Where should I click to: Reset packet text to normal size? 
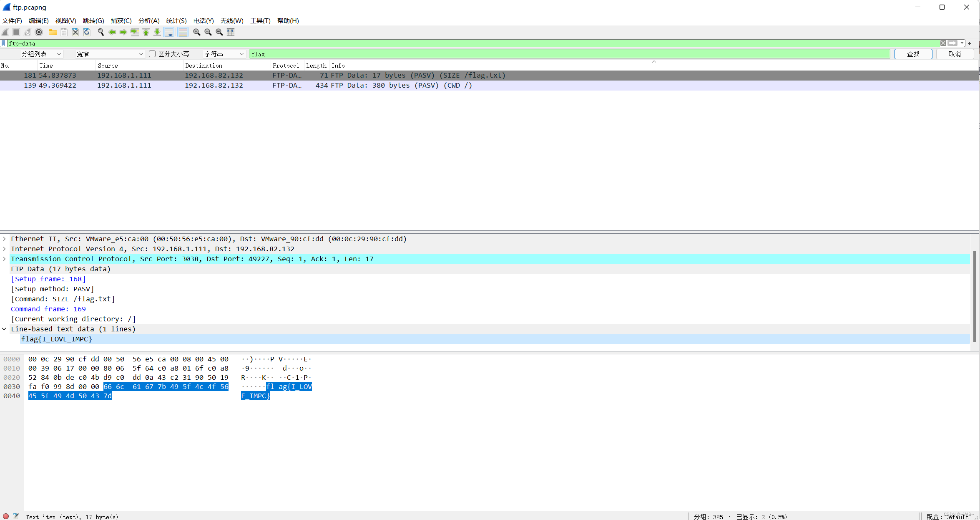pos(219,32)
